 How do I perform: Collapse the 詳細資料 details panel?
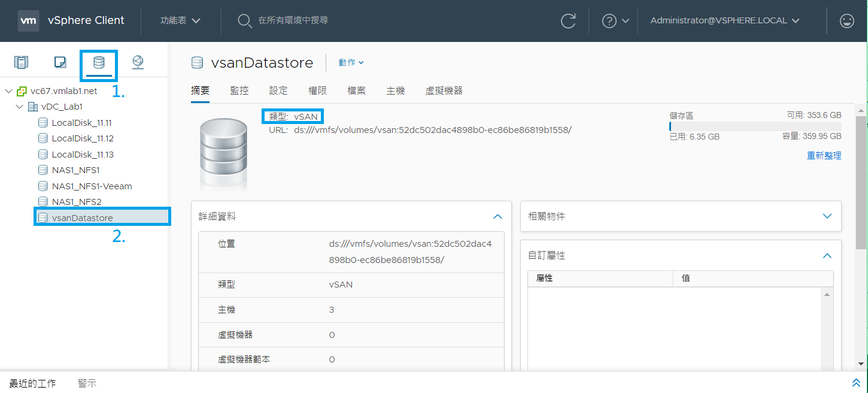497,216
